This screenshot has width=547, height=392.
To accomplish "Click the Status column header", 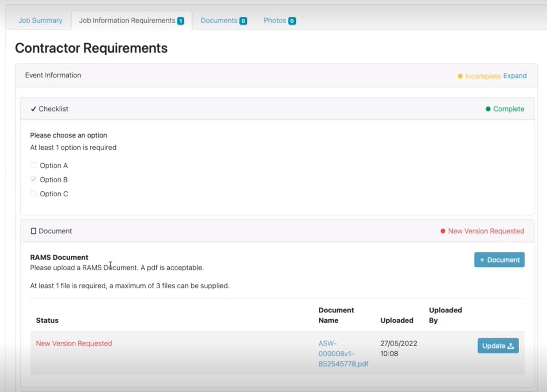I will [47, 320].
